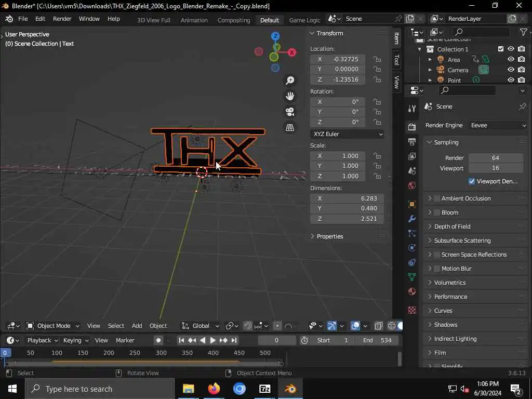The height and width of the screenshot is (399, 532).
Task: Play animation forward
Action: 212,340
